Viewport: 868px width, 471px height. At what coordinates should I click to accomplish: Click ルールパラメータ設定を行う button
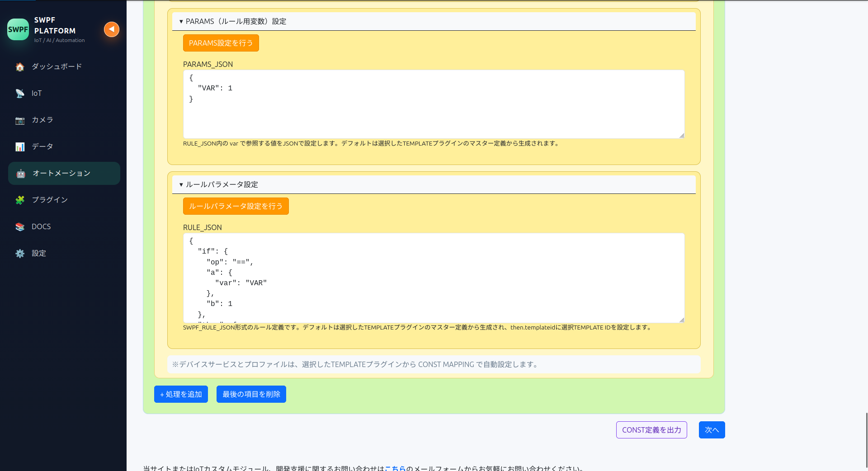(236, 206)
